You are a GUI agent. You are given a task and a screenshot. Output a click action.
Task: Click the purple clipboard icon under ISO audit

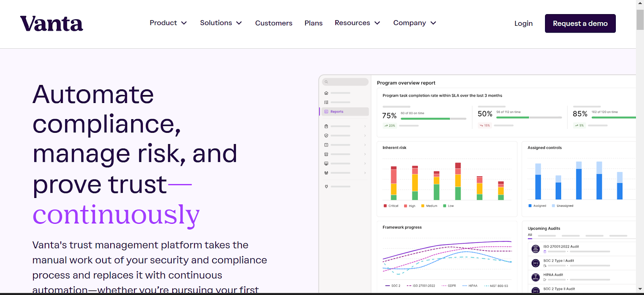pos(545,252)
